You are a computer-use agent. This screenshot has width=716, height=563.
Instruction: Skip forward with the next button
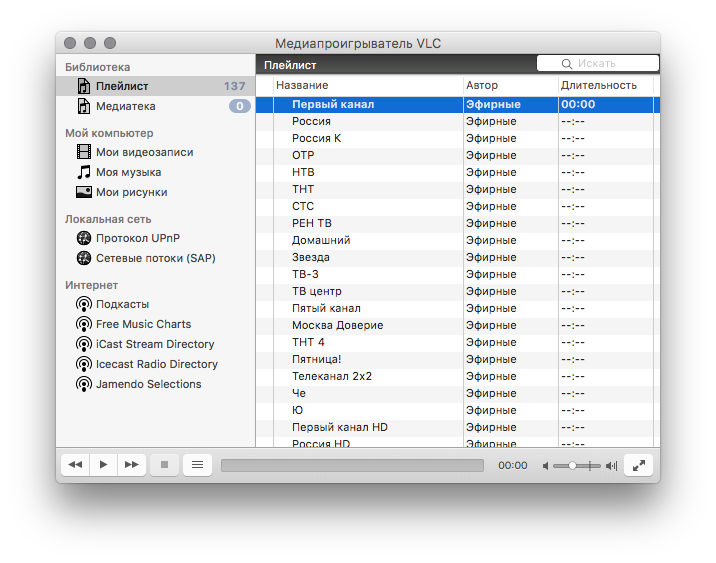pyautogui.click(x=132, y=465)
